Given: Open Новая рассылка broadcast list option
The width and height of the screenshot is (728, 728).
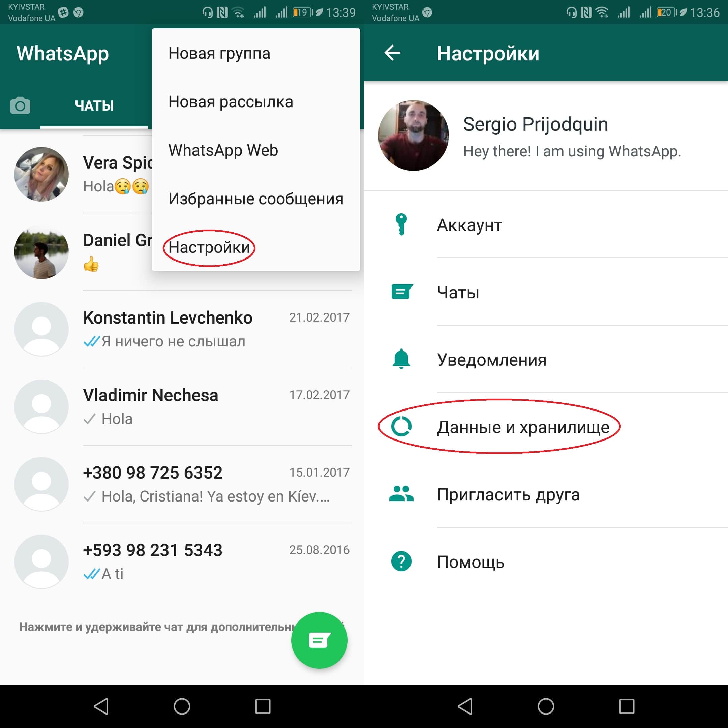Looking at the screenshot, I should [232, 103].
